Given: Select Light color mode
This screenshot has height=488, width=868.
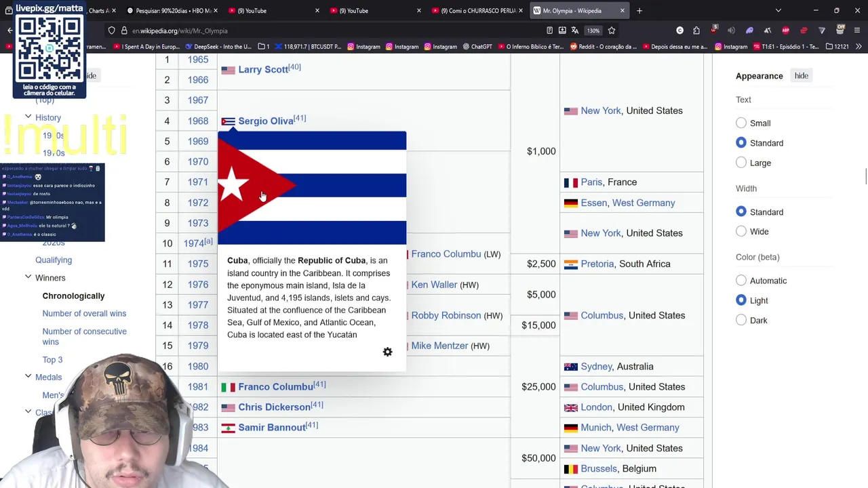Looking at the screenshot, I should [741, 300].
